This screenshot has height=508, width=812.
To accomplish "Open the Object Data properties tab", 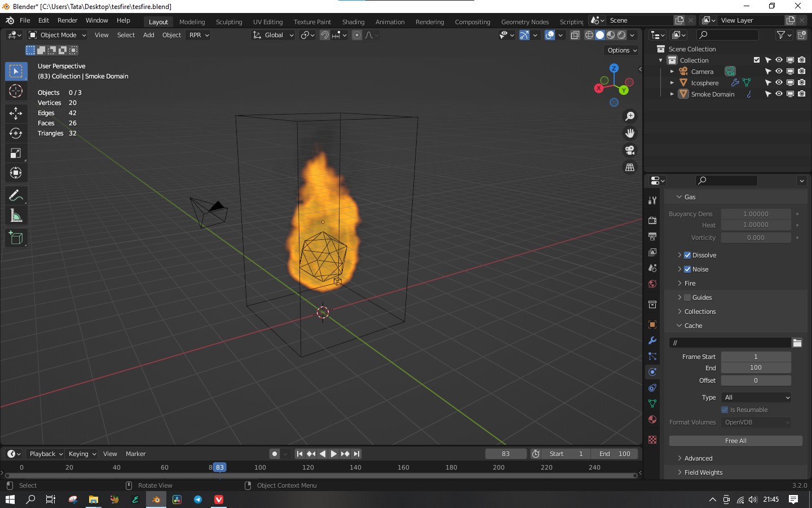I will 652,404.
